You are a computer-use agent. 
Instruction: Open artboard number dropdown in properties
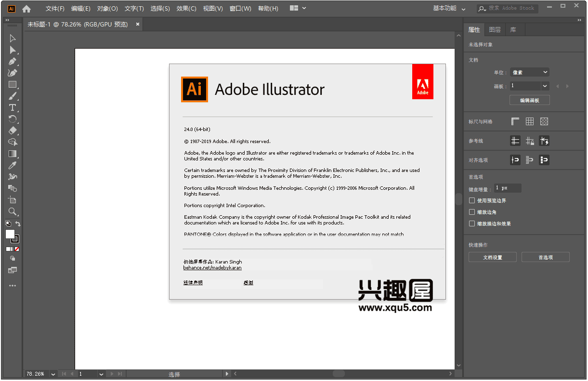[545, 86]
